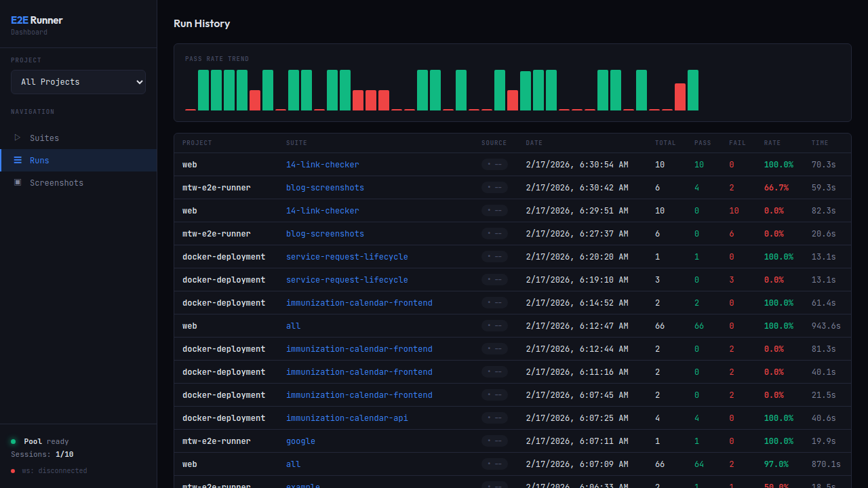868x488 pixels.
Task: Click the SOURCE column header
Action: pos(494,143)
